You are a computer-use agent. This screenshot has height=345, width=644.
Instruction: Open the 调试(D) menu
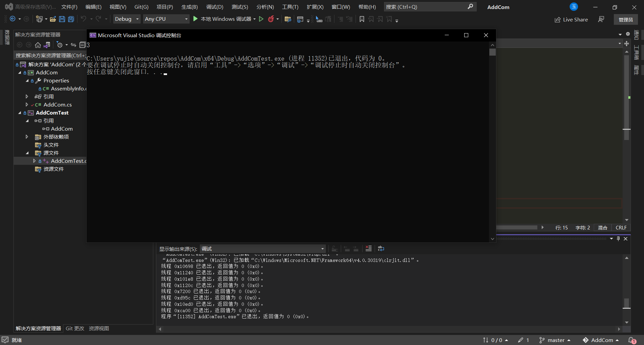pos(215,7)
